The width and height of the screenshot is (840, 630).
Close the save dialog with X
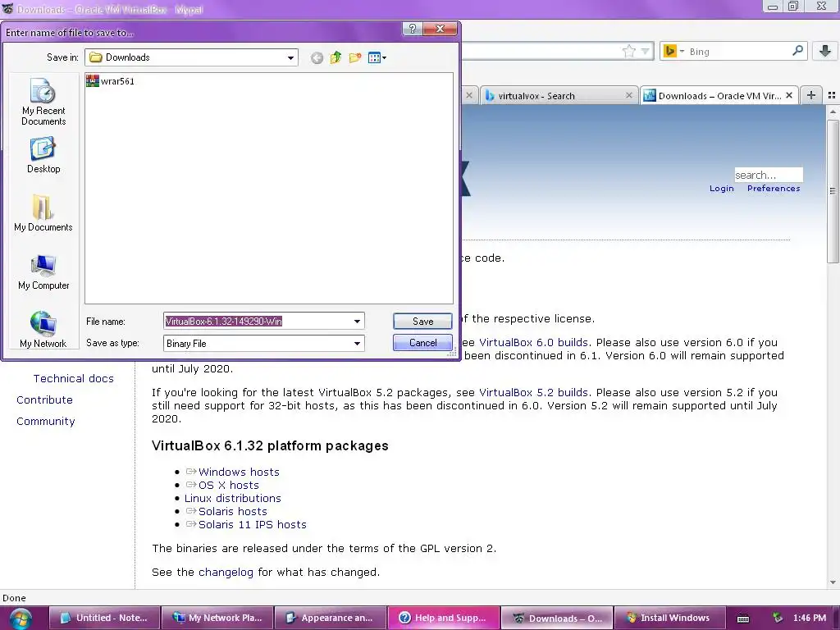tap(440, 29)
